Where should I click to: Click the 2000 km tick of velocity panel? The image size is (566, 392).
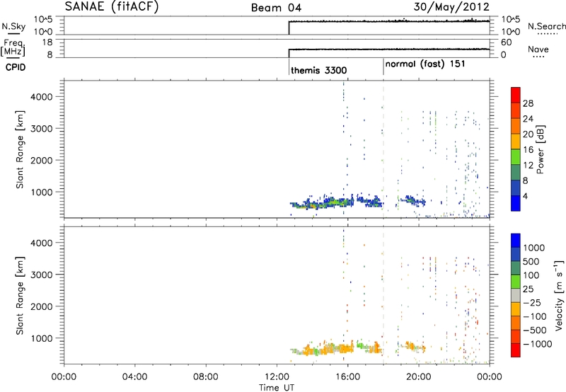point(42,306)
